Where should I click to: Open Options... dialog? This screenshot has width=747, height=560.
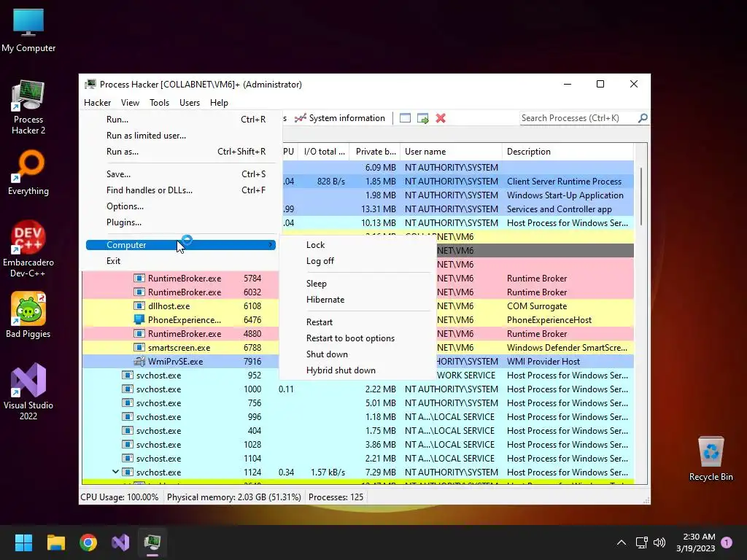181,206
